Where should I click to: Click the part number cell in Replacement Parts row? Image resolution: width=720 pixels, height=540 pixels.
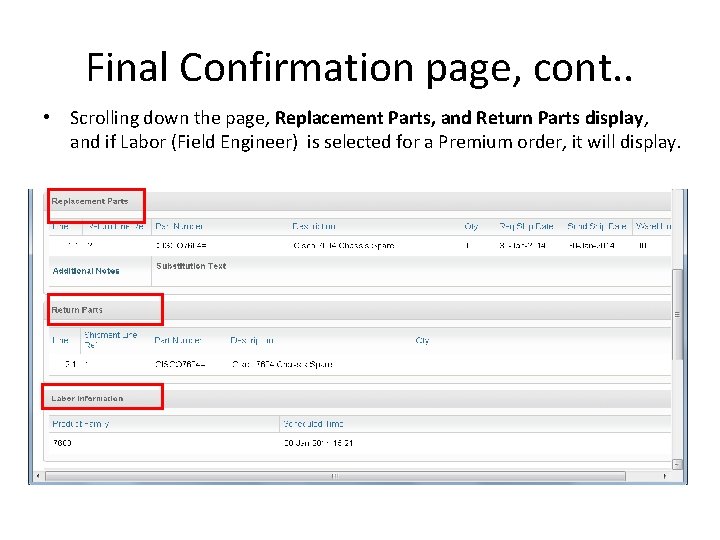181,246
